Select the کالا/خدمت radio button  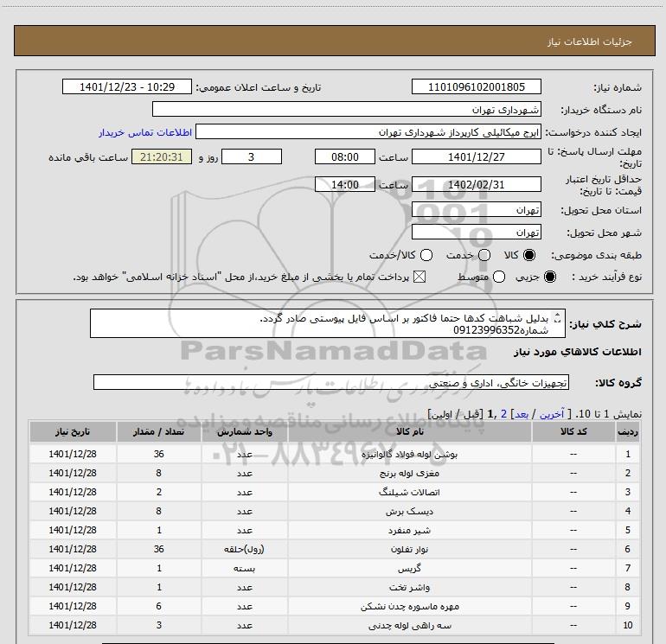[426, 255]
